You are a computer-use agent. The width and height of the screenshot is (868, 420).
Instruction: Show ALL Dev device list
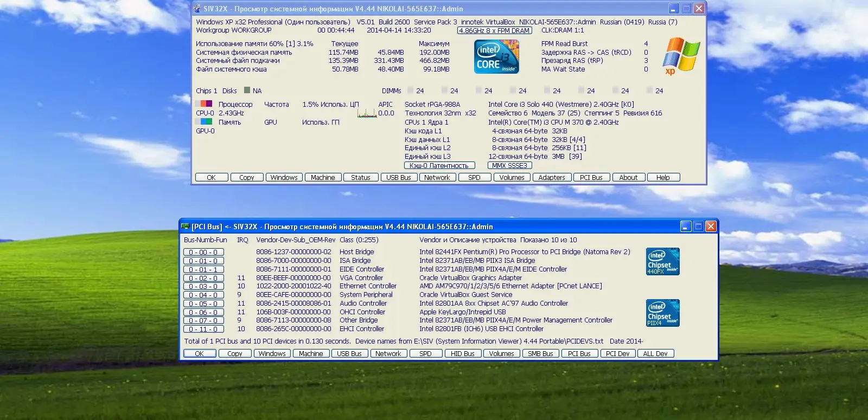click(x=655, y=354)
